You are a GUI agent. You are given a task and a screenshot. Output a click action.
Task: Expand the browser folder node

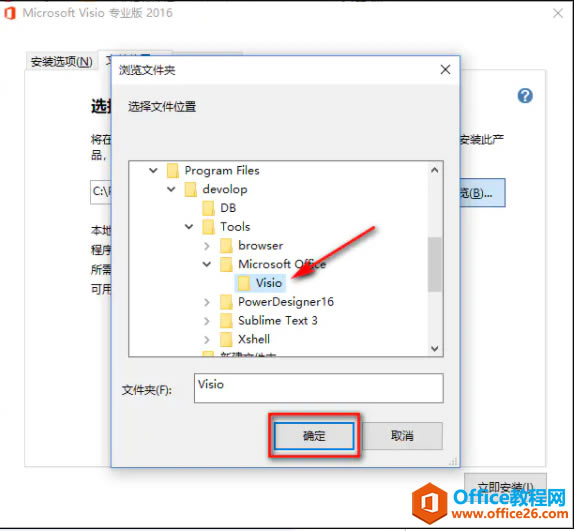207,246
